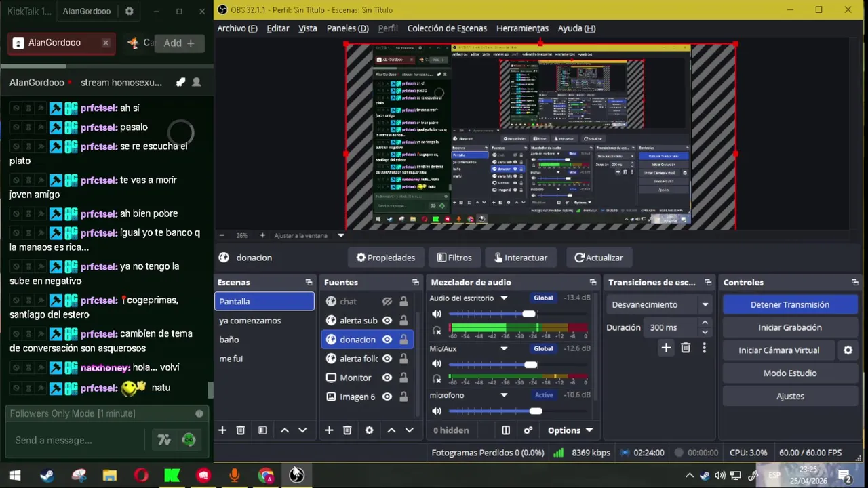Show the hidden chat source
The width and height of the screenshot is (868, 488).
click(x=387, y=302)
